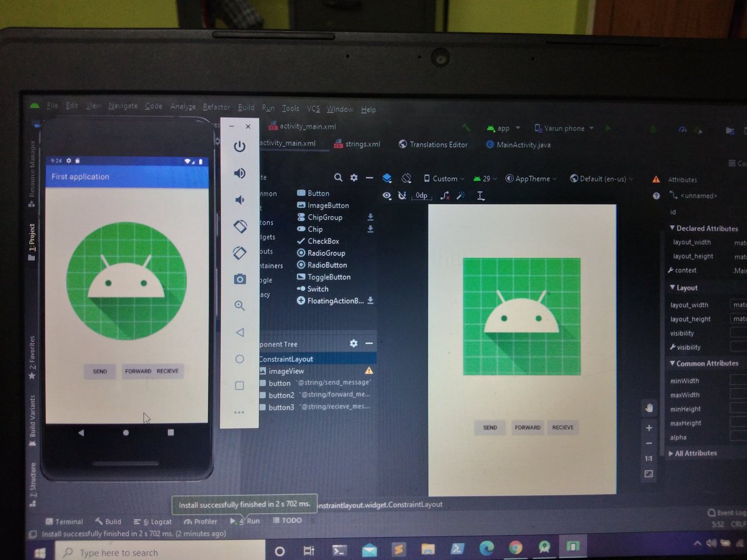
Task: Open design surface layers icon
Action: (x=387, y=179)
